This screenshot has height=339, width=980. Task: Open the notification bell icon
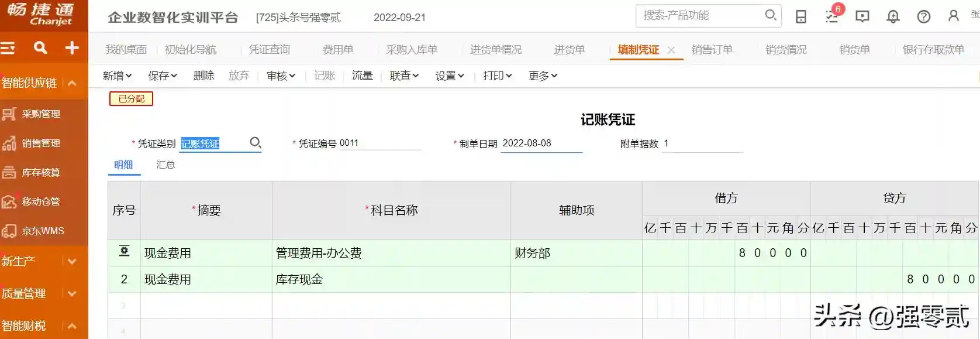click(893, 16)
